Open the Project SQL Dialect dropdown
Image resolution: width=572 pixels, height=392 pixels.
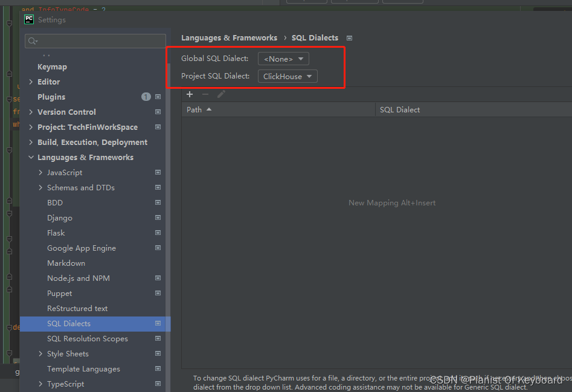(288, 76)
